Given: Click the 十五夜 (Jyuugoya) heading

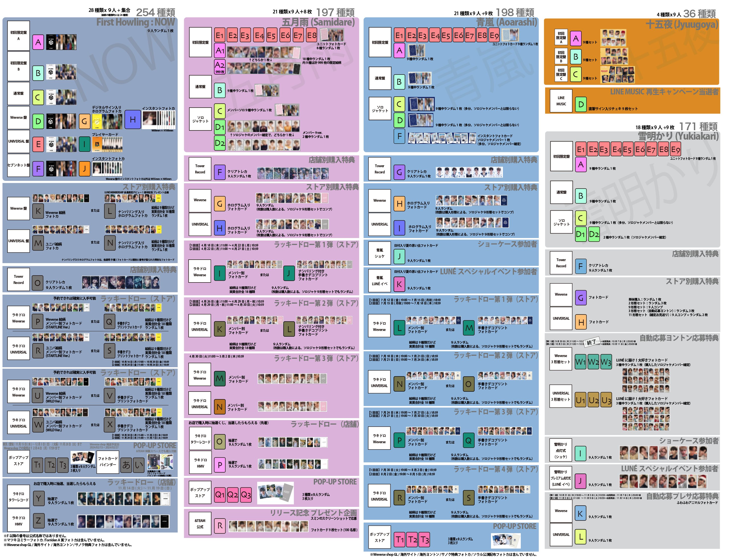Looking at the screenshot, I should [682, 24].
